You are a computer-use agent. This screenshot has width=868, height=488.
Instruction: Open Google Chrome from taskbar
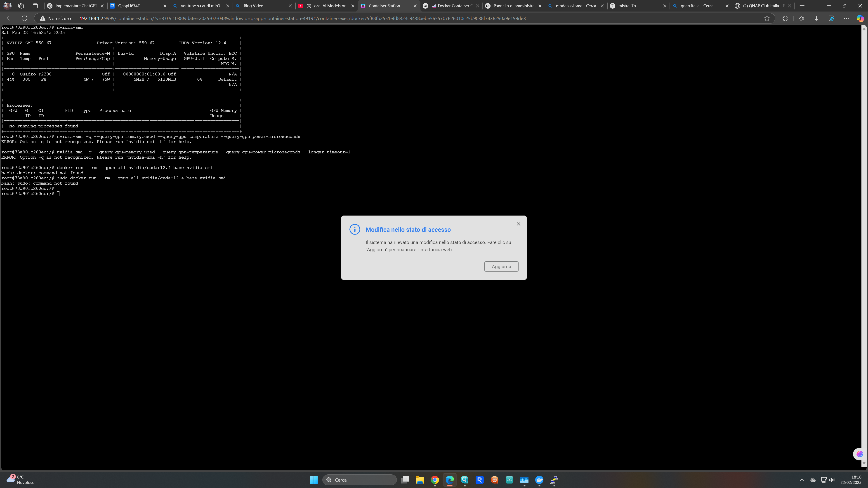435,480
